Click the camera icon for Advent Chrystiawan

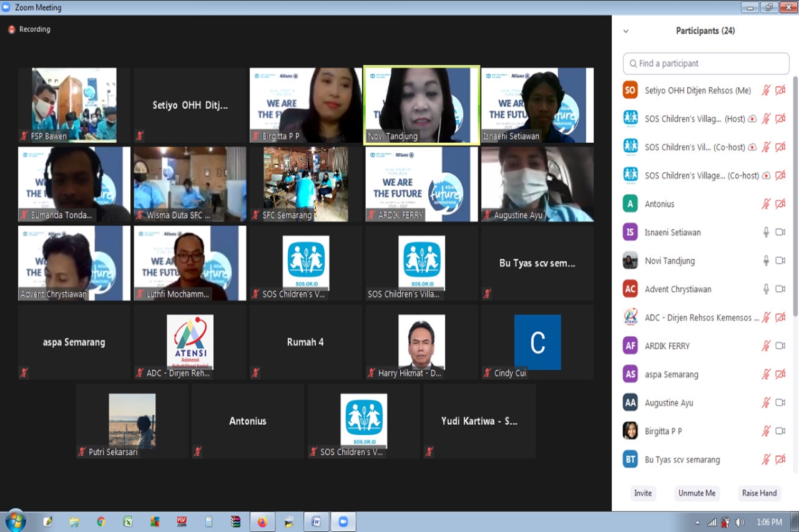click(780, 289)
